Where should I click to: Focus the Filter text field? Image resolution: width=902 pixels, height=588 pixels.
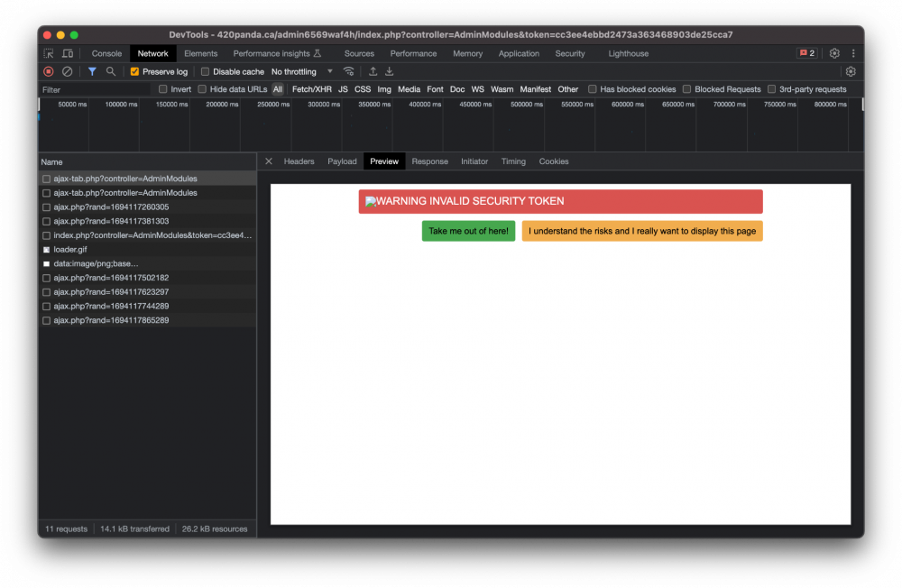[x=95, y=90]
